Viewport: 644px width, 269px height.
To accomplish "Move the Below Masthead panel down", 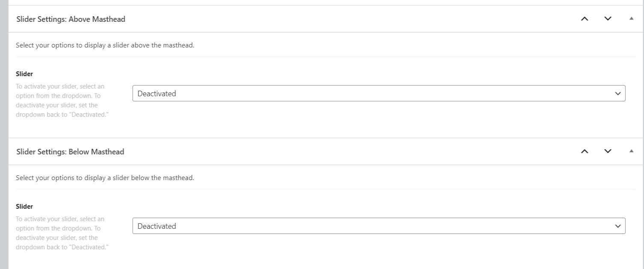I will pos(608,151).
